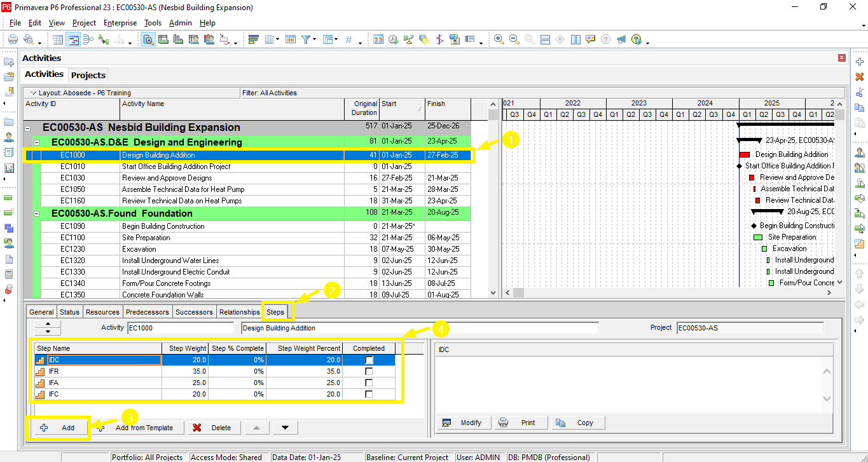Tick the Completed checkbox for step IFC

click(369, 394)
